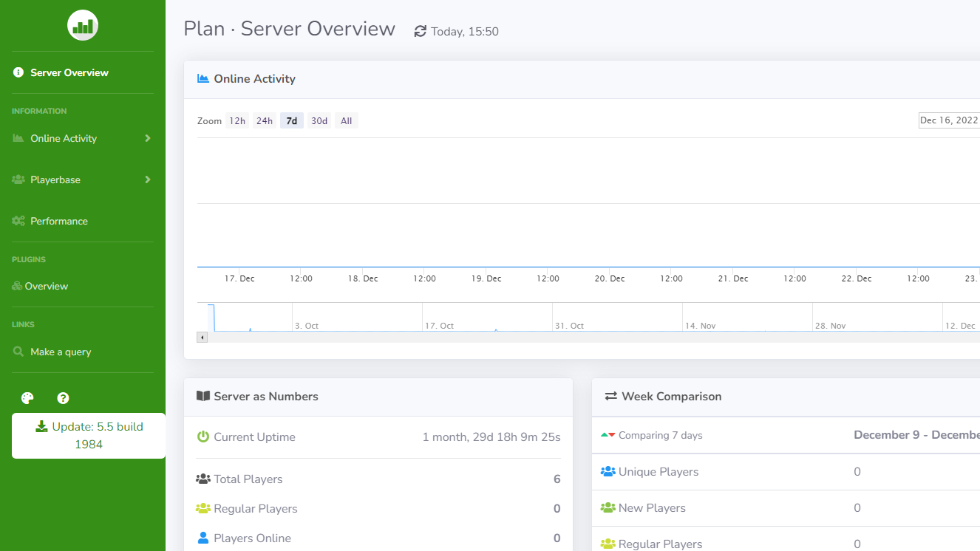Go to Server Overview page
980x551 pixels.
[x=69, y=72]
